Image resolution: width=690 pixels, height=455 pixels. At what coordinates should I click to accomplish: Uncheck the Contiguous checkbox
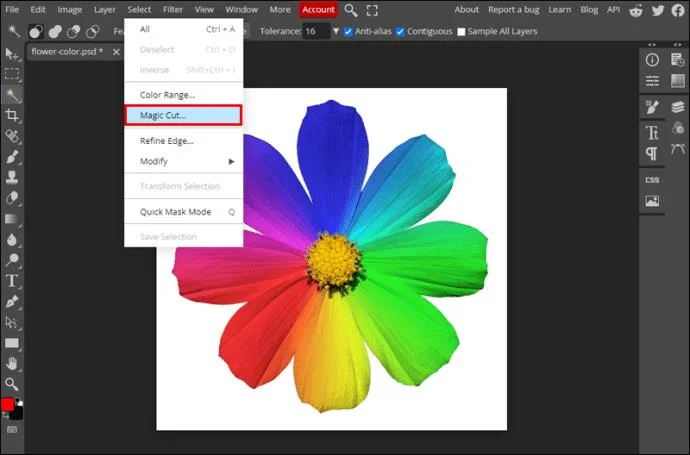click(400, 32)
